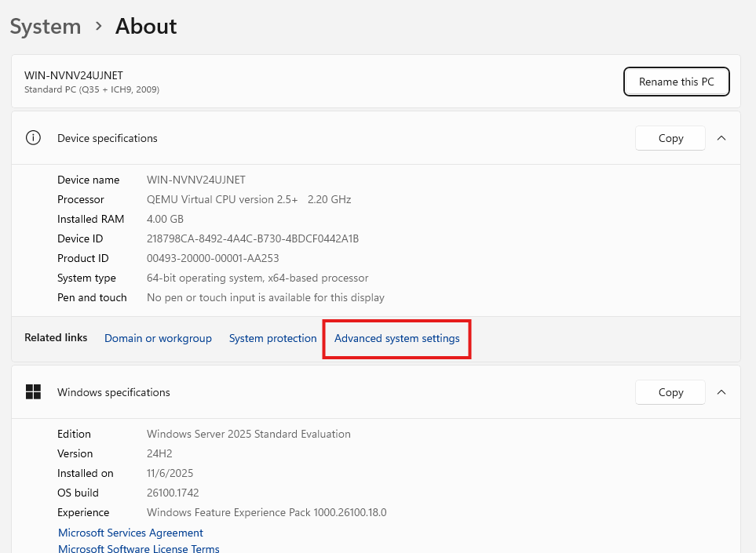This screenshot has height=553, width=756.
Task: Open the Microsoft Software License Terms
Action: coord(138,548)
